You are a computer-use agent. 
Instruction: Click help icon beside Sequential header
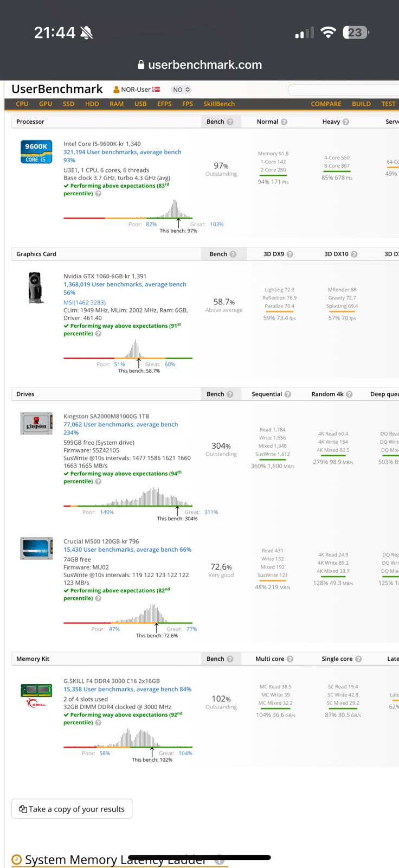tap(288, 394)
